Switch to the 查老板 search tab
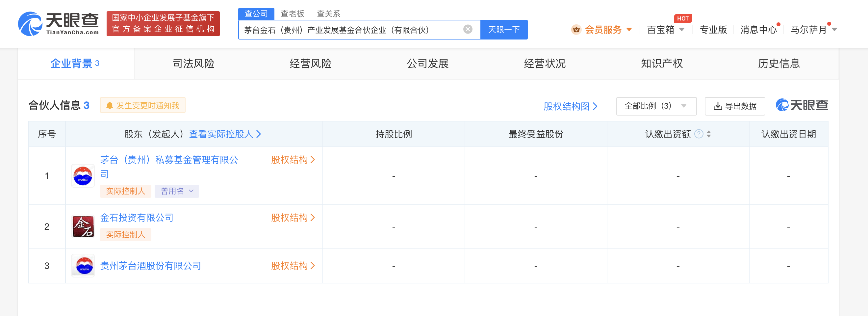 pyautogui.click(x=293, y=13)
